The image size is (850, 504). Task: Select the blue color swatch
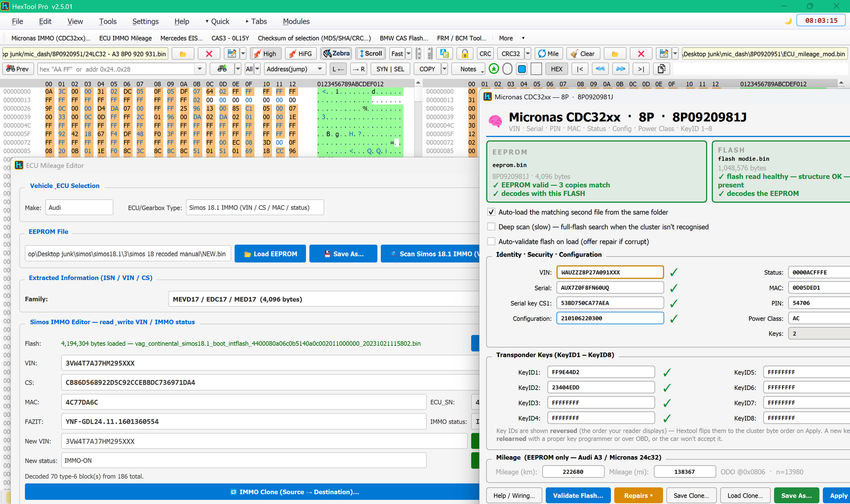tap(522, 69)
